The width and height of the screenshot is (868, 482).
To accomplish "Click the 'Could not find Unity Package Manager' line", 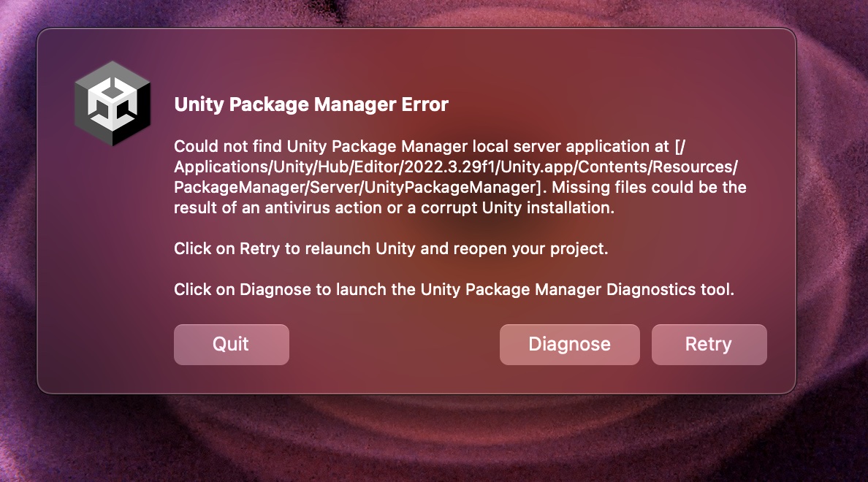I will point(430,146).
